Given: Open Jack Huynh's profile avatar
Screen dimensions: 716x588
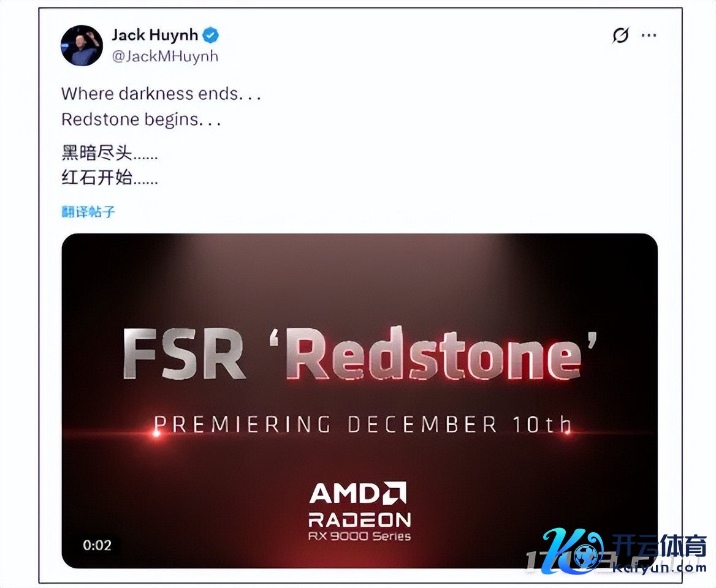Looking at the screenshot, I should [x=82, y=45].
